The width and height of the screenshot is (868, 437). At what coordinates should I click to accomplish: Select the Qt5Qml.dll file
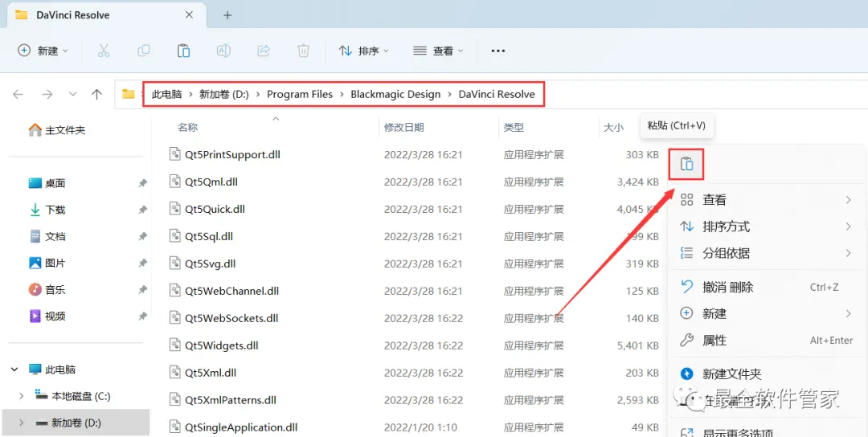(211, 182)
